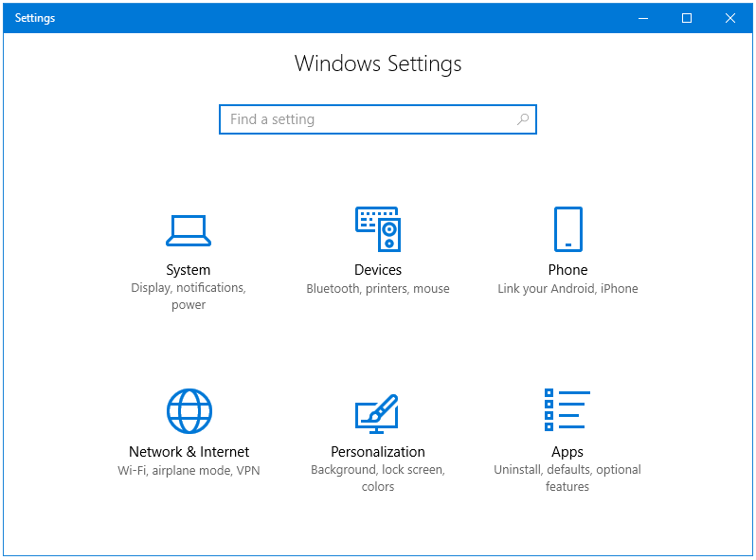Open the System laptop icon
This screenshot has height=560, width=756.
tap(189, 230)
